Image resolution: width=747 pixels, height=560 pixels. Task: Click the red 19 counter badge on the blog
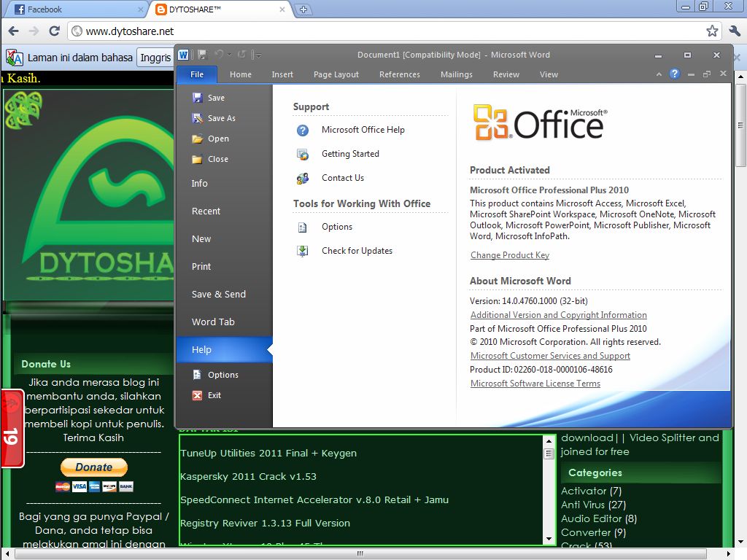(x=12, y=429)
